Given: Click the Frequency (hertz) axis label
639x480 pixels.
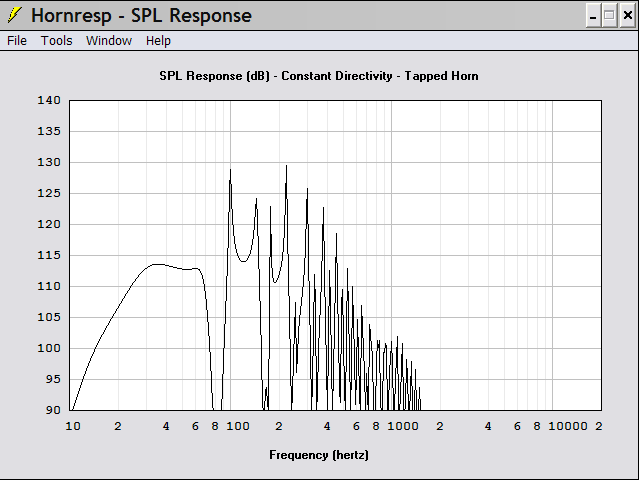Looking at the screenshot, I should point(319,455).
